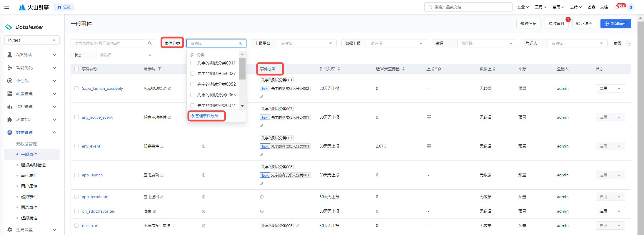The width and height of the screenshot is (644, 235).
Task: Open the user avatar 'd'
Action: click(631, 7)
